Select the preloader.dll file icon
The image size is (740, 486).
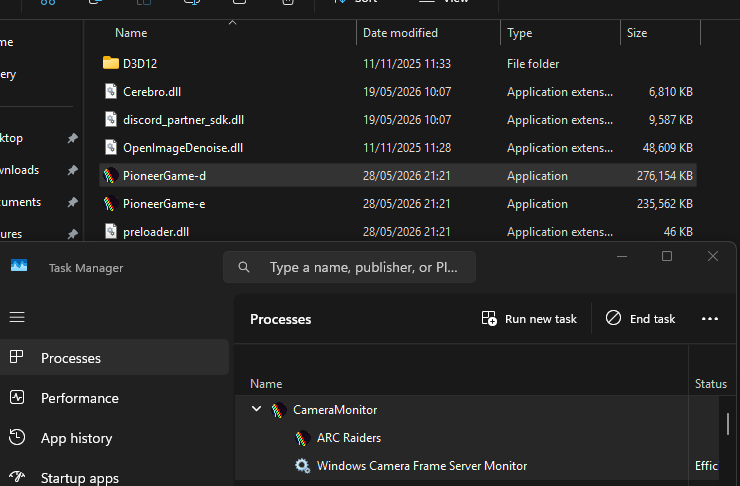point(110,231)
